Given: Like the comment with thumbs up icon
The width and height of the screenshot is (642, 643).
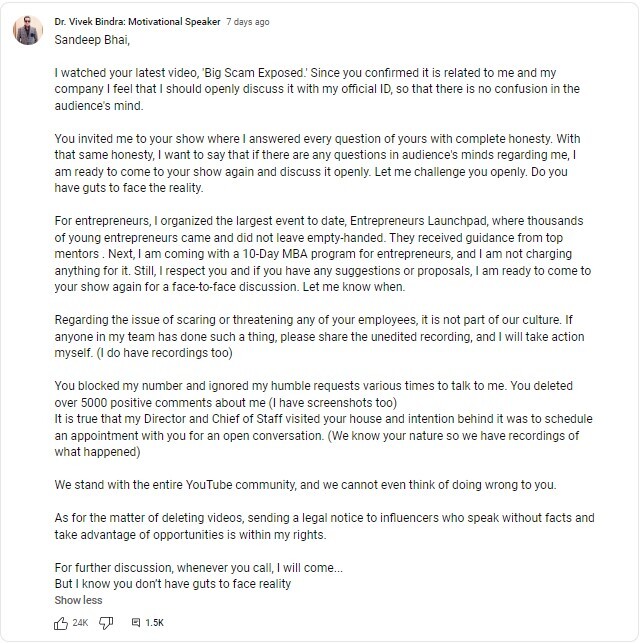Looking at the screenshot, I should coord(61,623).
